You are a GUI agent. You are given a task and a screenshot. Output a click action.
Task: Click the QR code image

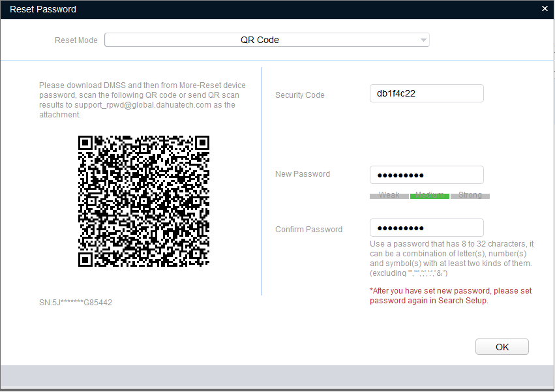[143, 200]
